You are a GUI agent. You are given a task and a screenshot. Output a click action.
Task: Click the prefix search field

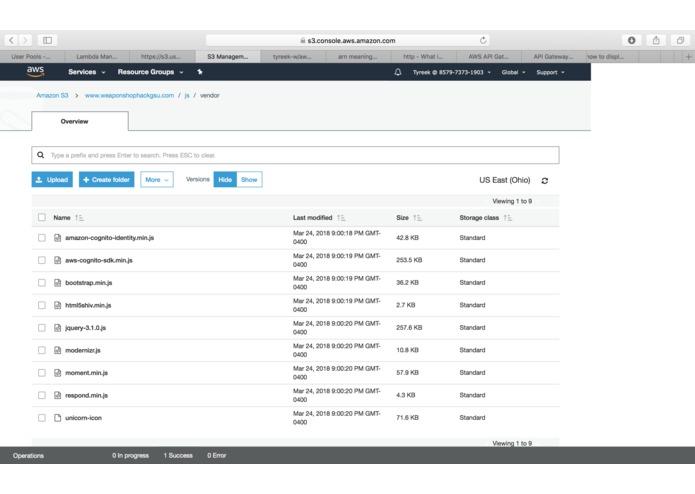click(x=295, y=155)
